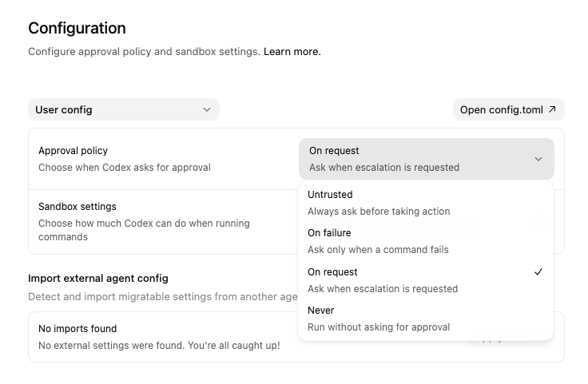Click the Sandbox settings row title
This screenshot has height=384, width=588.
77,206
